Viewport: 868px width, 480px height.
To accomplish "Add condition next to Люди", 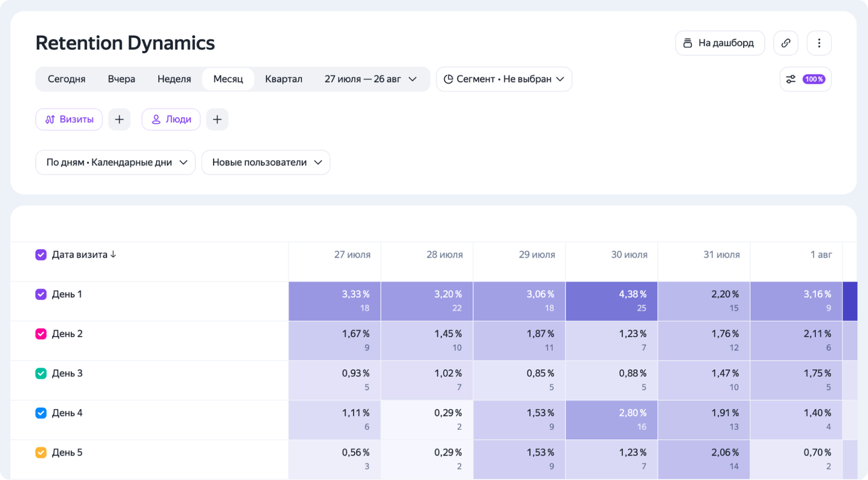I will (x=217, y=119).
